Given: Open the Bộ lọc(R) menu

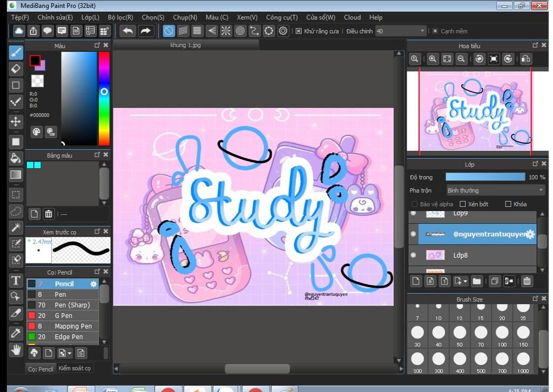Looking at the screenshot, I should [120, 17].
